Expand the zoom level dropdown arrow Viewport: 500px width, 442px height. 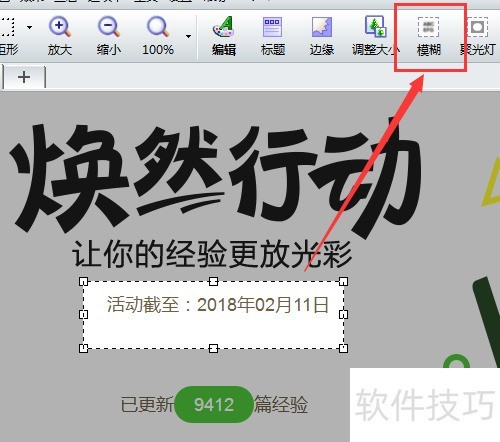click(188, 36)
